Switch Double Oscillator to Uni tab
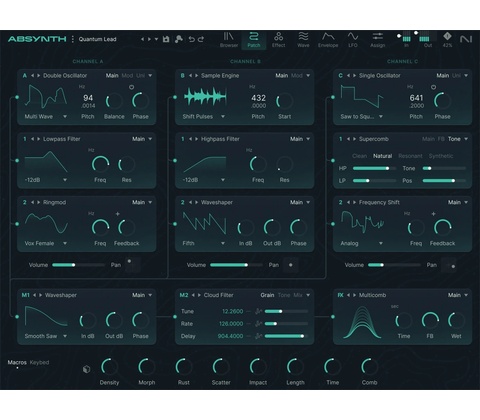This screenshot has height=420, width=480. pyautogui.click(x=141, y=76)
